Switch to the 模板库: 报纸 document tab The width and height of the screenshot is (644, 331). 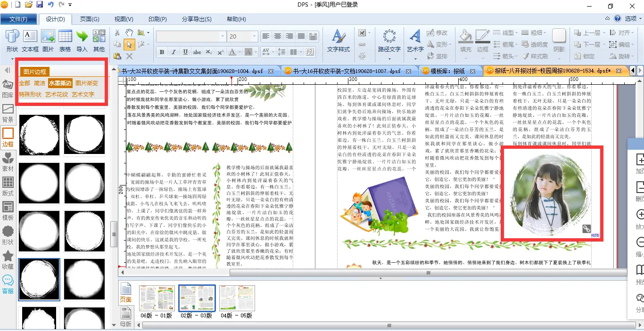(x=448, y=71)
